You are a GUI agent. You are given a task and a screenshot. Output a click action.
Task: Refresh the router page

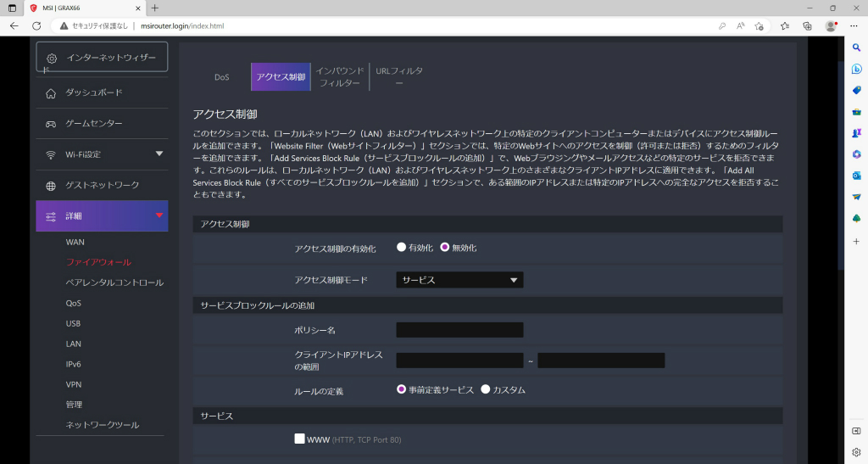click(x=36, y=26)
